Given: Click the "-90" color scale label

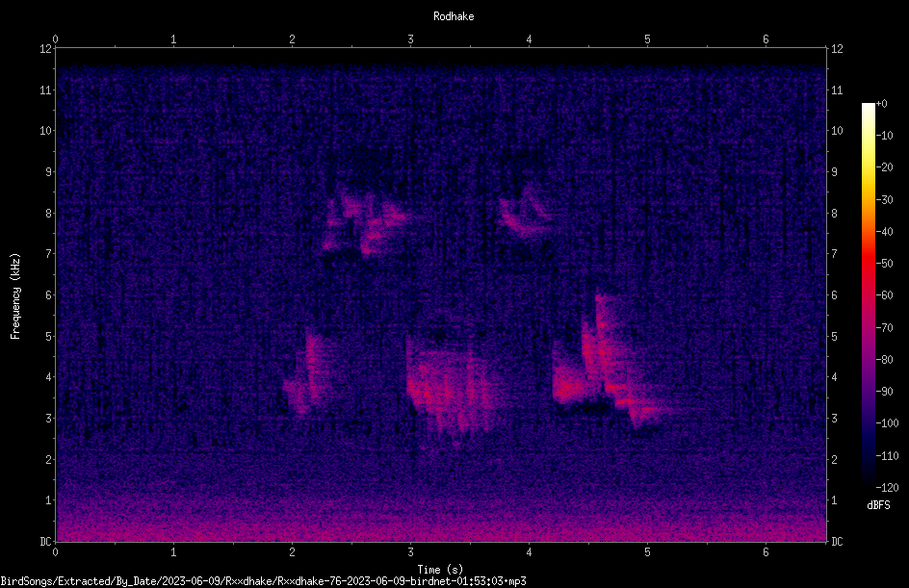Looking at the screenshot, I should point(884,392).
